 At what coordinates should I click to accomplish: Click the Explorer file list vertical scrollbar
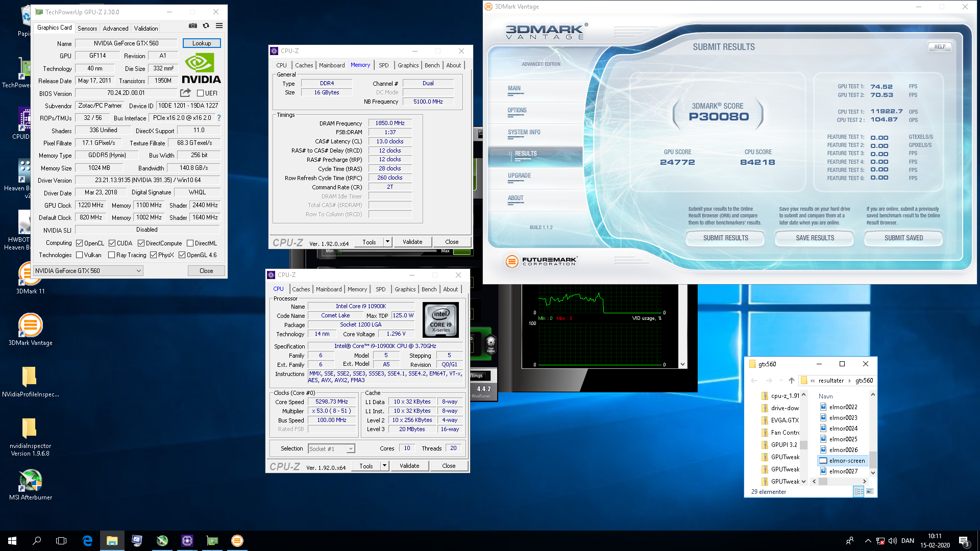(873, 434)
